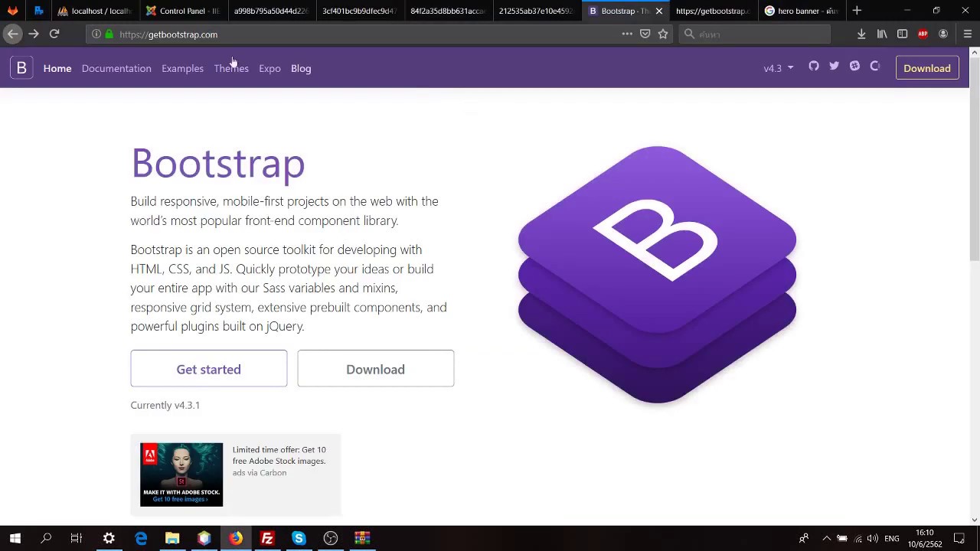Open the Library bookshelf icon
This screenshot has height=551, width=980.
pos(882,34)
